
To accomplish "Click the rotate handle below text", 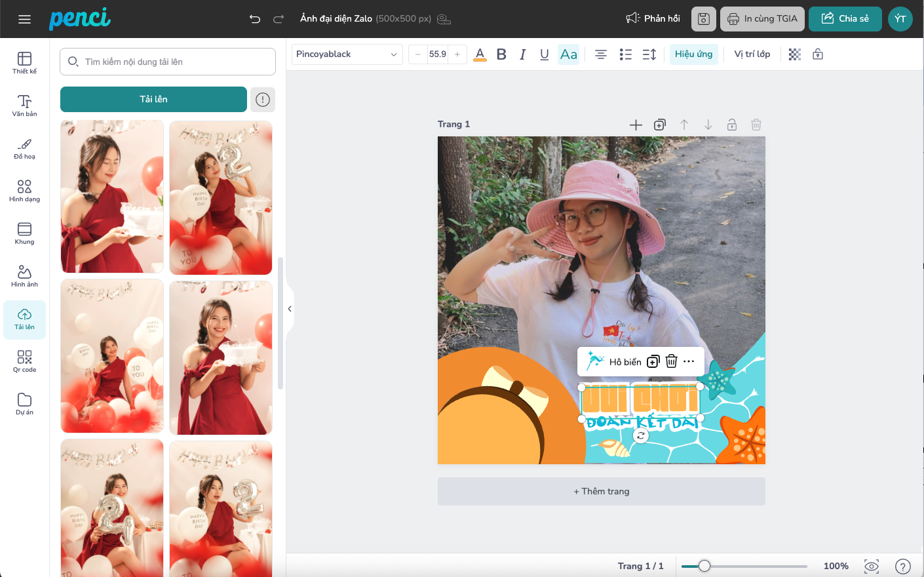I will coord(641,435).
